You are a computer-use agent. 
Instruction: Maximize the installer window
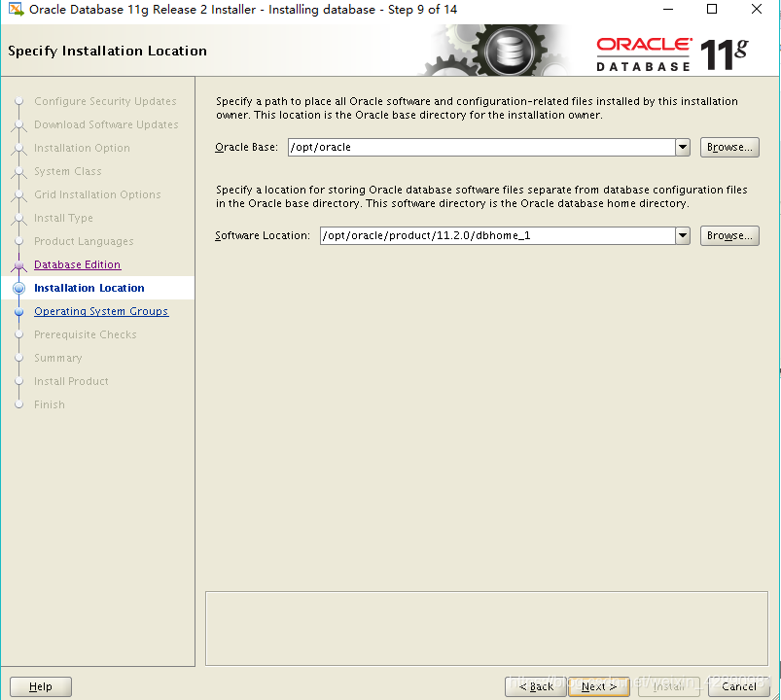712,9
